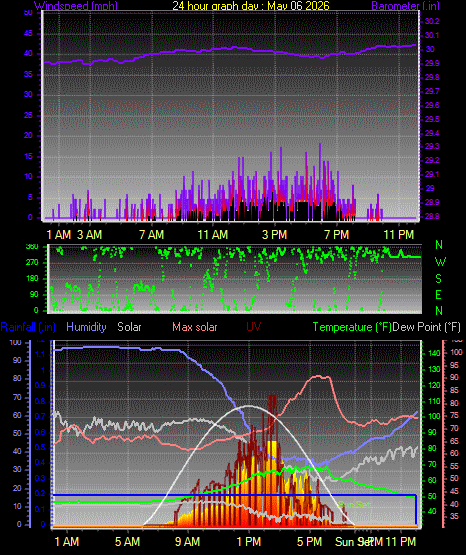Click the 7 PM label on wind graph
The height and width of the screenshot is (555, 466).
coord(336,235)
